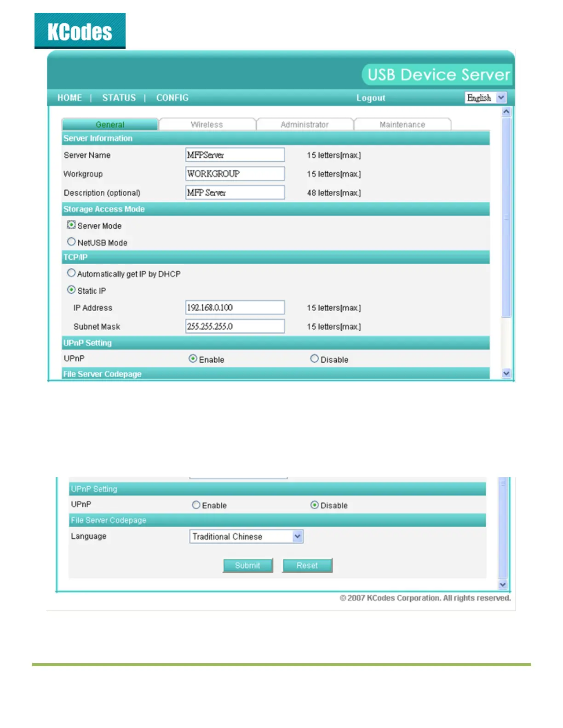Click the Submit button
Viewport: 563px width, 728px height.
(x=248, y=565)
